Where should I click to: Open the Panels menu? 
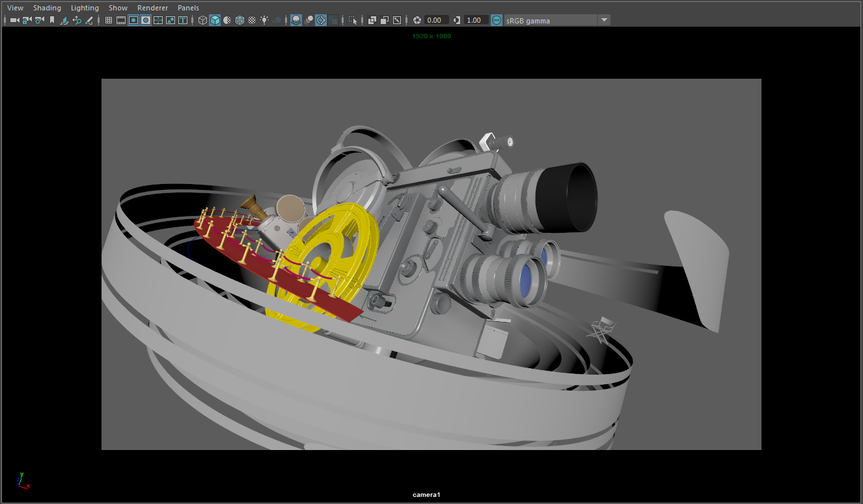point(188,8)
